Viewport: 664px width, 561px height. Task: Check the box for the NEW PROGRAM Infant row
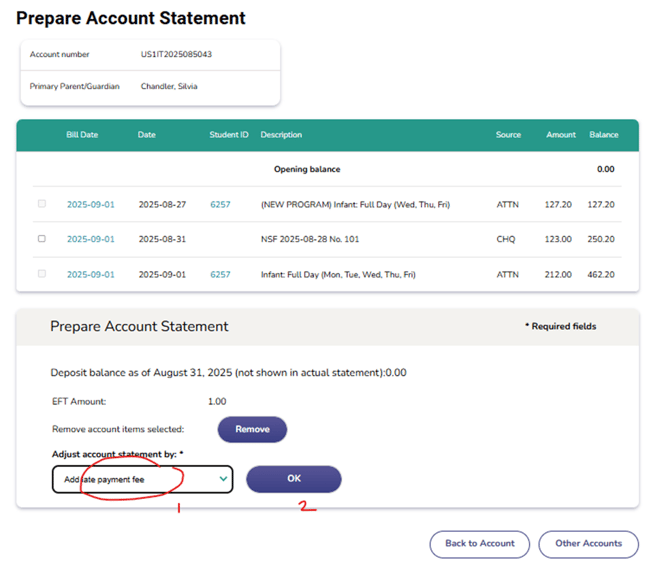[x=41, y=204]
